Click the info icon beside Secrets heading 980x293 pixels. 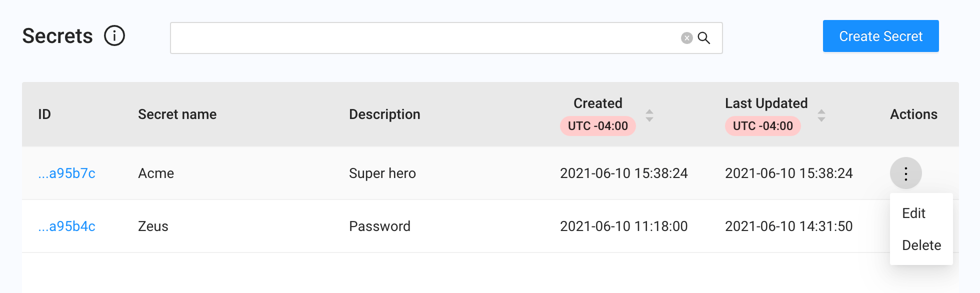tap(114, 36)
